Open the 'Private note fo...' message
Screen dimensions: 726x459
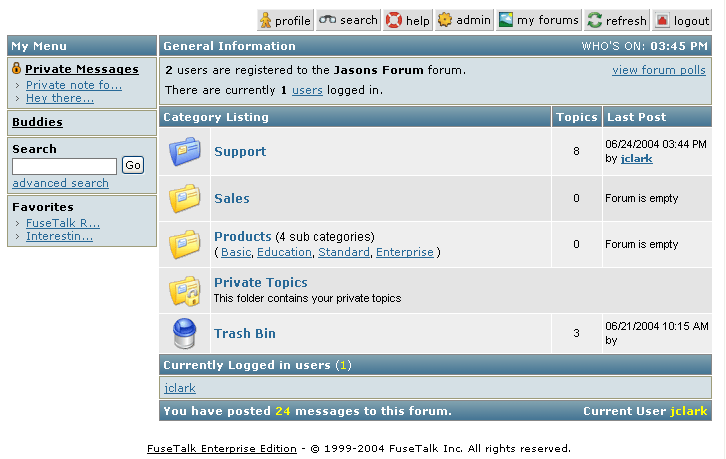point(74,85)
